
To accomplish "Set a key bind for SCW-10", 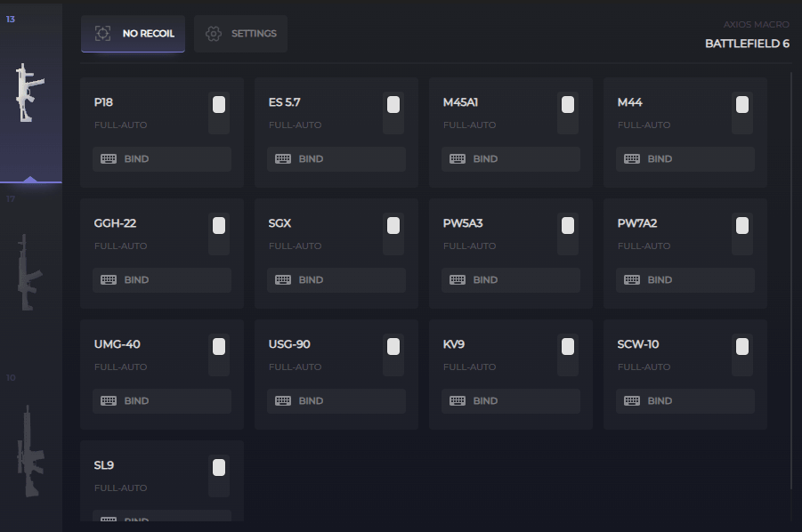I will pos(685,401).
